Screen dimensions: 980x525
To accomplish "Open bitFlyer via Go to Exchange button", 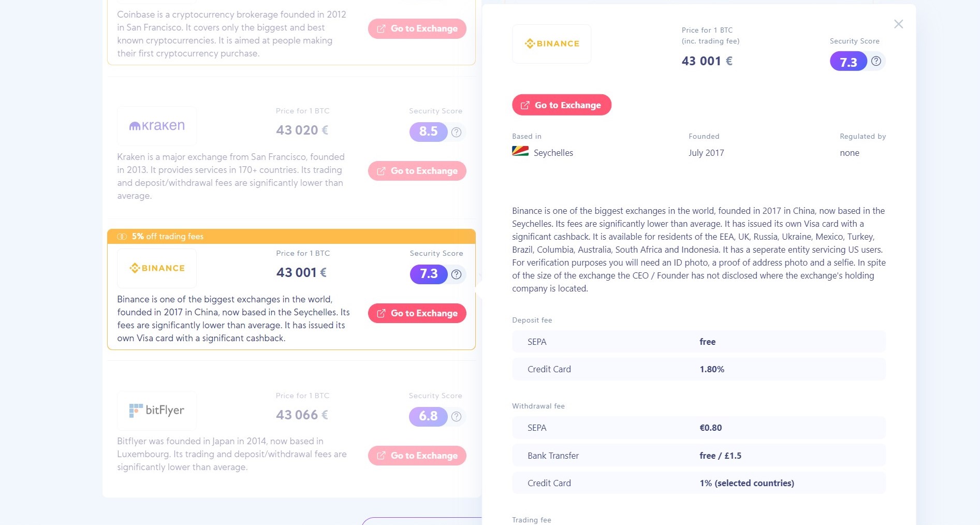I will click(x=417, y=456).
